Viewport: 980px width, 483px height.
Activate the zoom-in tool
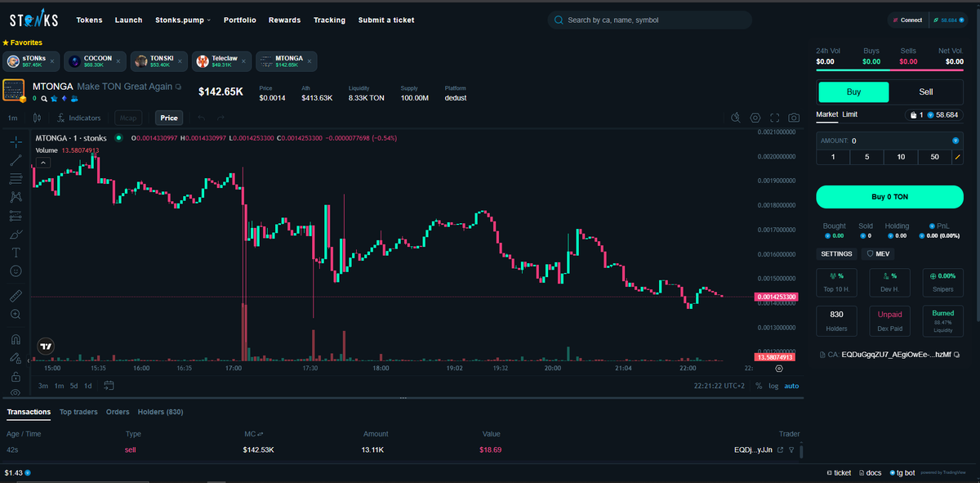tap(16, 314)
